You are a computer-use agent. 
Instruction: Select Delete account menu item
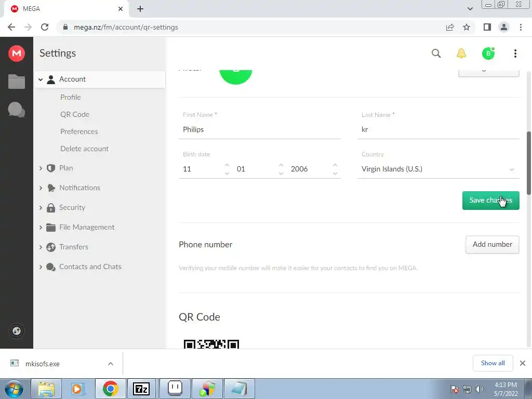(85, 149)
